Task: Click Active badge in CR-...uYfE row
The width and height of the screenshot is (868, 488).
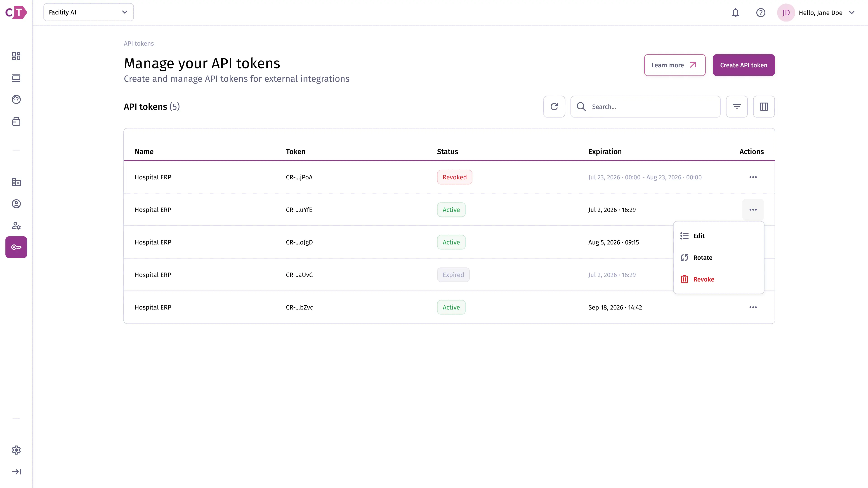Action: 451,210
